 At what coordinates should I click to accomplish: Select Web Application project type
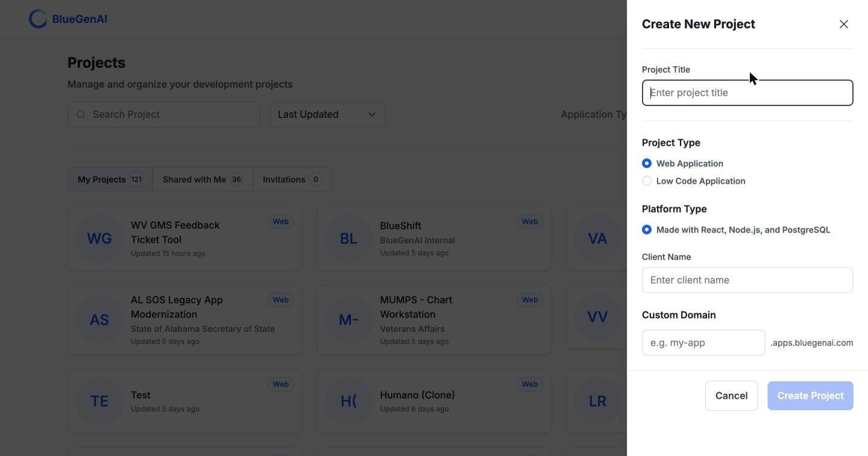point(647,163)
